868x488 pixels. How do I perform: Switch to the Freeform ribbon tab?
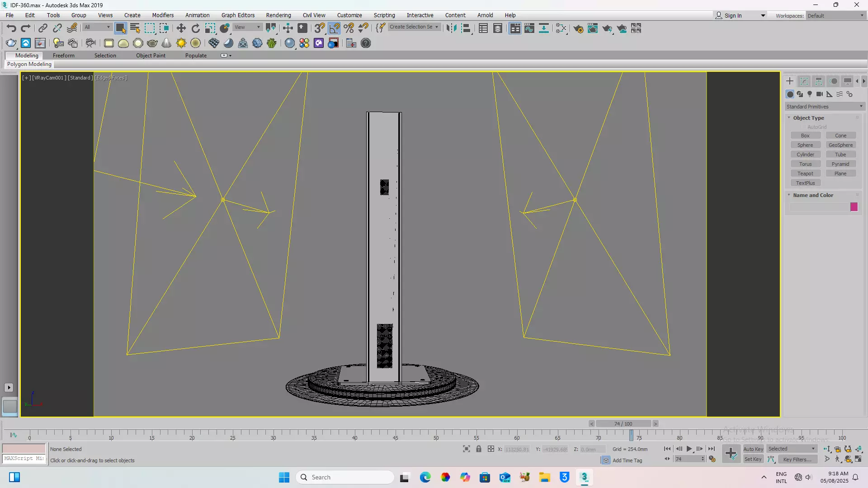63,56
